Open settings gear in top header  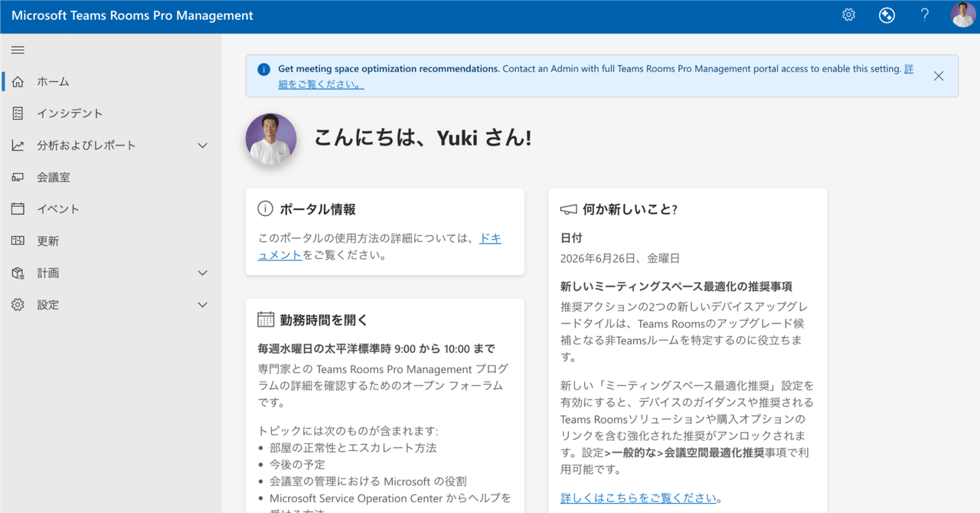point(848,15)
